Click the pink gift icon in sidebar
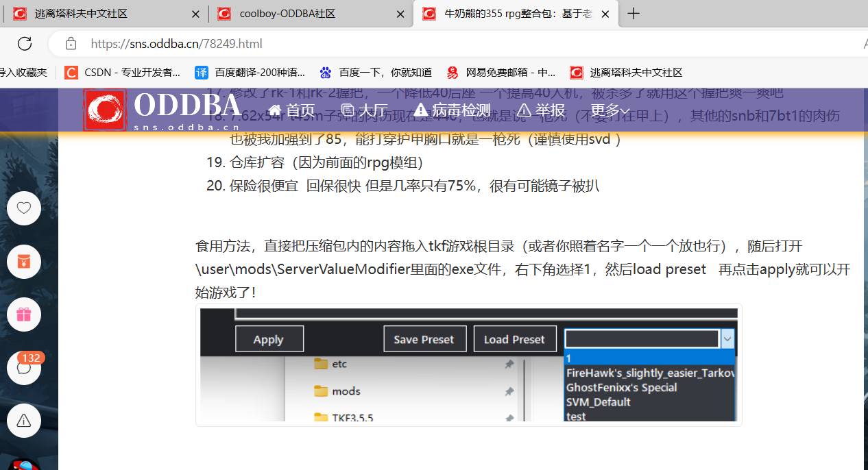Screen dimensions: 868x470 point(24,314)
